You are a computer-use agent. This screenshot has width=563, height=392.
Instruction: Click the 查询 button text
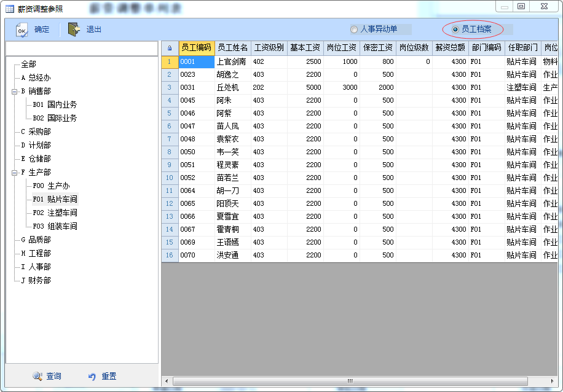pyautogui.click(x=53, y=376)
